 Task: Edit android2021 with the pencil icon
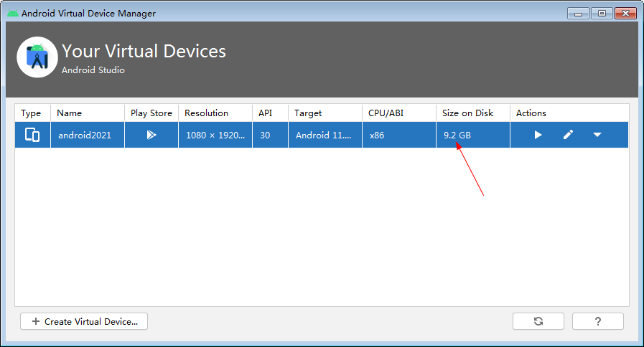568,135
